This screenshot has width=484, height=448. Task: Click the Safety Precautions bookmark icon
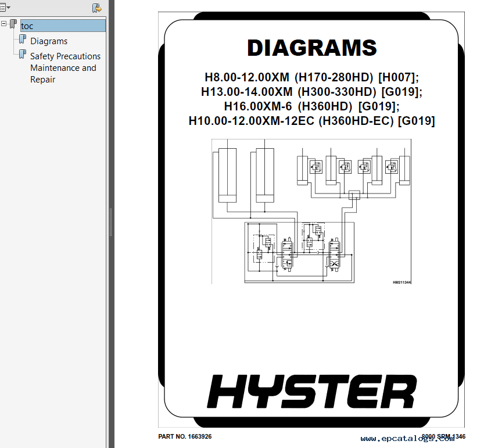coord(23,55)
